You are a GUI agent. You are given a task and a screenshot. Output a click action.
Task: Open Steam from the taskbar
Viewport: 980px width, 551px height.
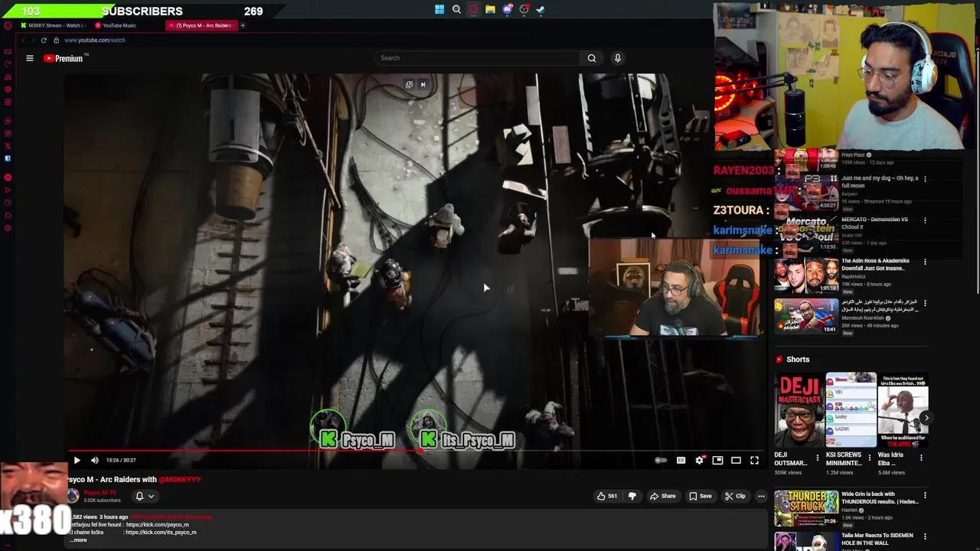[x=541, y=10]
